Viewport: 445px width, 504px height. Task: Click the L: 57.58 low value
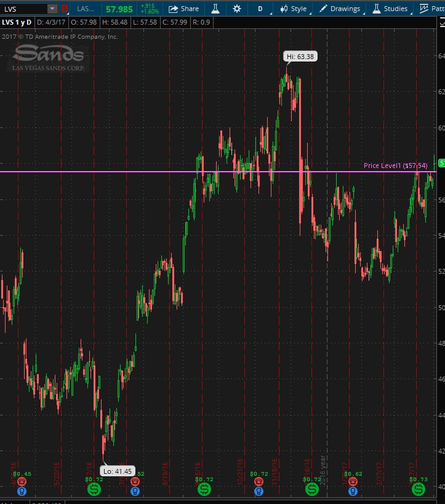[145, 22]
